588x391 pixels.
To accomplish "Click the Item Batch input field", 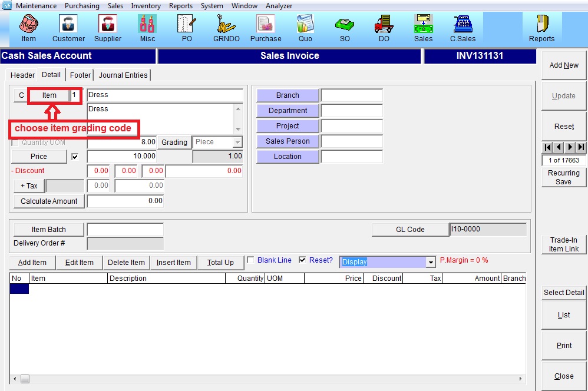I will (x=125, y=230).
